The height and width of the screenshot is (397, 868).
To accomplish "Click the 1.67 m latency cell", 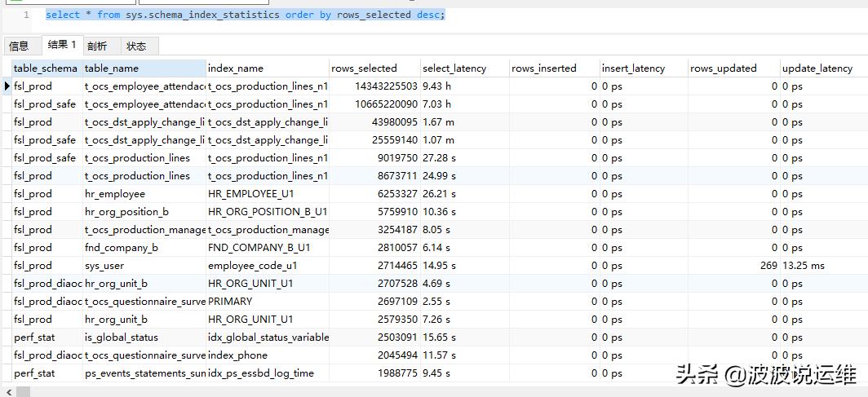I will tap(465, 122).
